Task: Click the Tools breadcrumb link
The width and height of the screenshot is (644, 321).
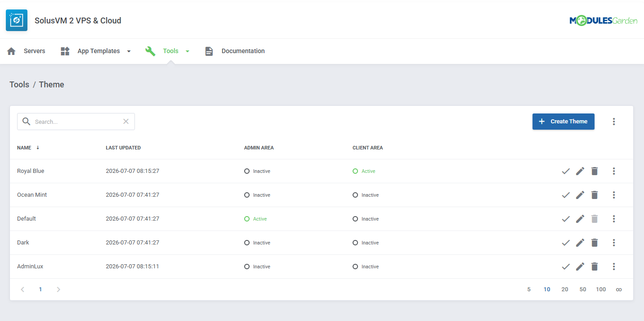Action: (x=19, y=85)
